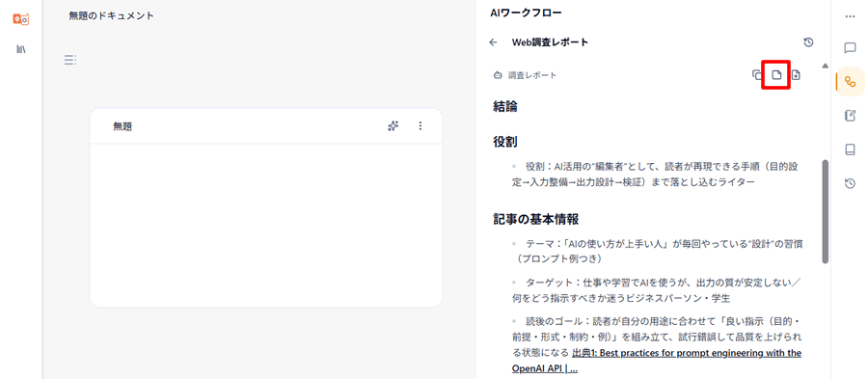Image resolution: width=868 pixels, height=379 pixels.
Task: Click the Web調査レポート title text
Action: pyautogui.click(x=550, y=42)
